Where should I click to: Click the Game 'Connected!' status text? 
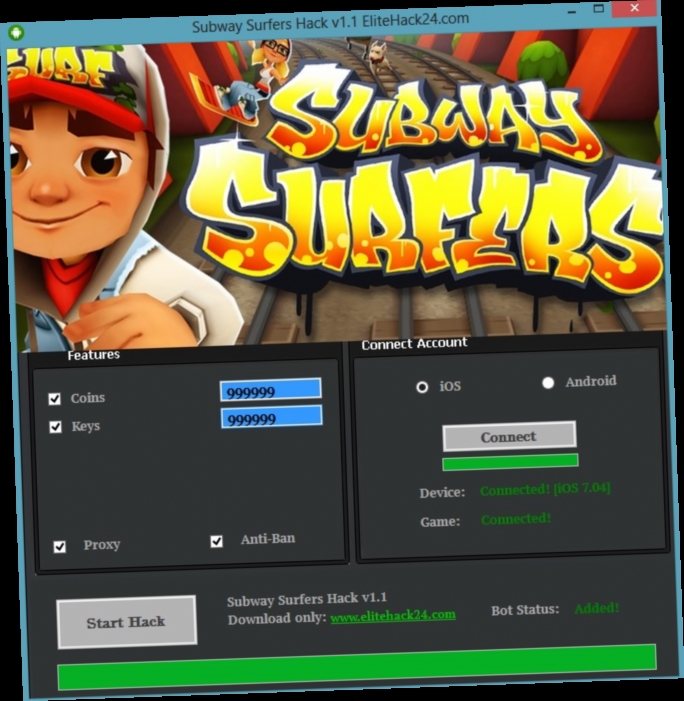pyautogui.click(x=516, y=519)
